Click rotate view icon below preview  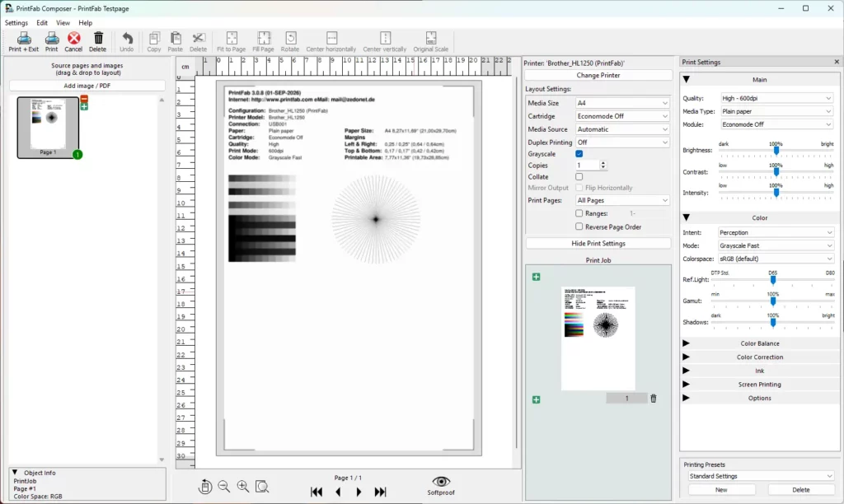204,486
